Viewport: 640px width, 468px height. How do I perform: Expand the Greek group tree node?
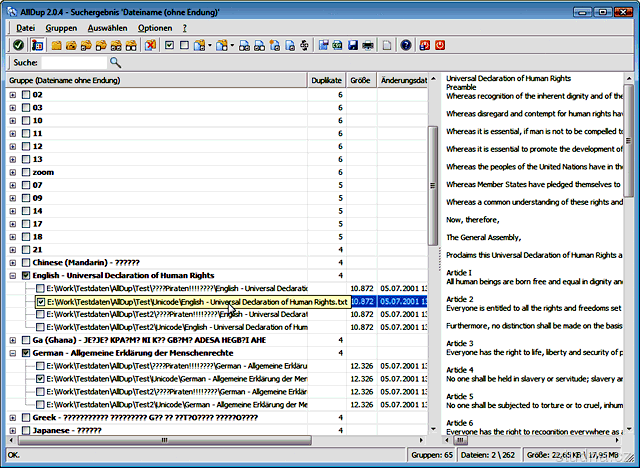tap(12, 418)
